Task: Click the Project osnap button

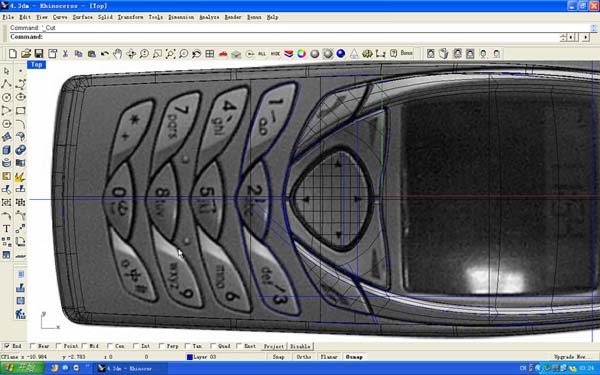Action: tap(274, 346)
